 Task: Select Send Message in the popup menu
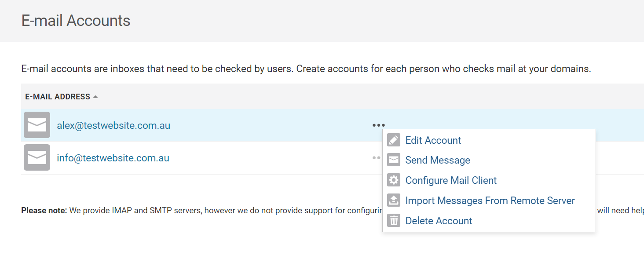pos(437,160)
